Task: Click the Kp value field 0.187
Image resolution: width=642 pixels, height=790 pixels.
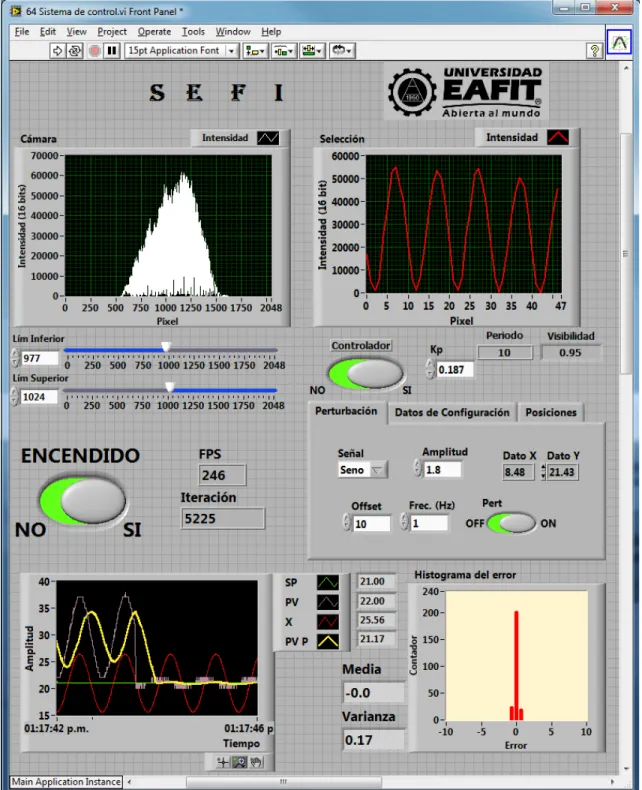Action: pyautogui.click(x=455, y=370)
